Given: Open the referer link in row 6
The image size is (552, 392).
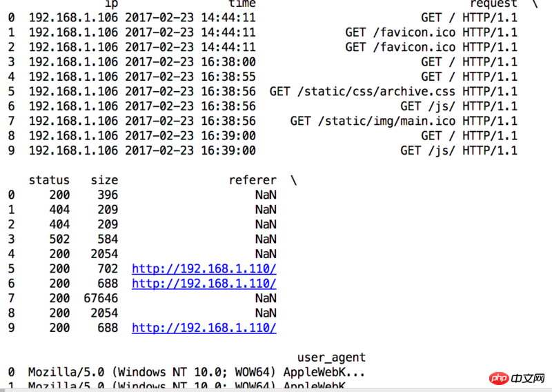Looking at the screenshot, I should 204,283.
